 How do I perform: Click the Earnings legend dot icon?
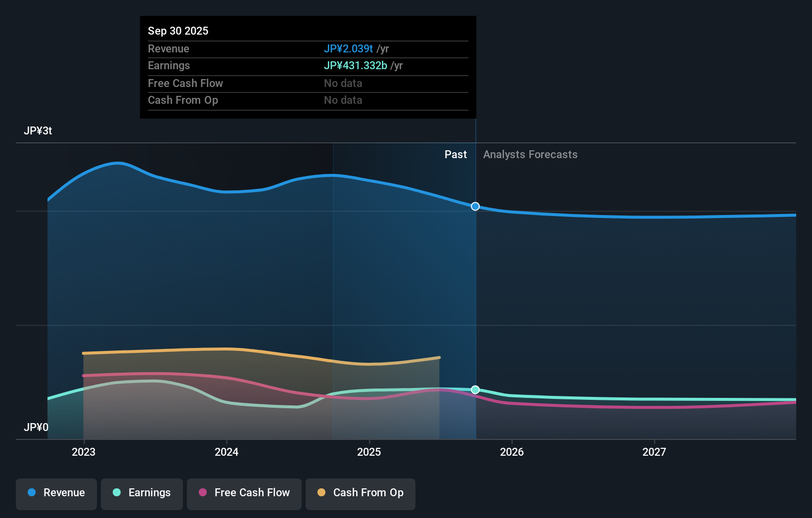tap(117, 493)
